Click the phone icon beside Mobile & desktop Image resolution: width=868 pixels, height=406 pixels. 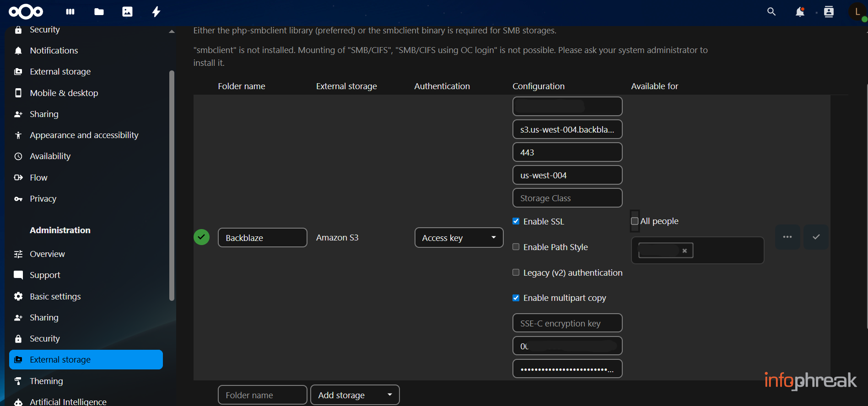point(18,93)
